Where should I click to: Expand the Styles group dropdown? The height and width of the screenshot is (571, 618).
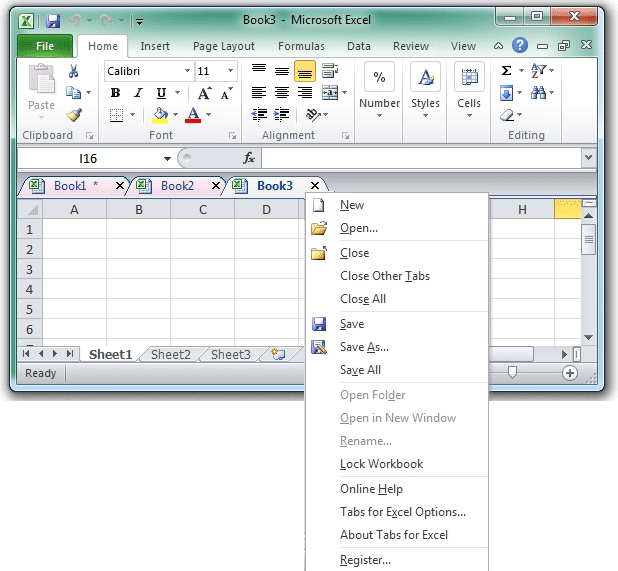point(425,115)
